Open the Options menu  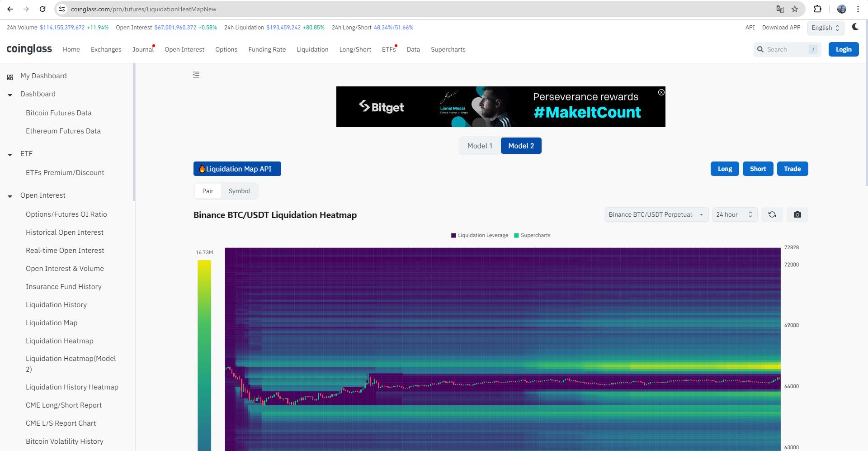point(226,49)
